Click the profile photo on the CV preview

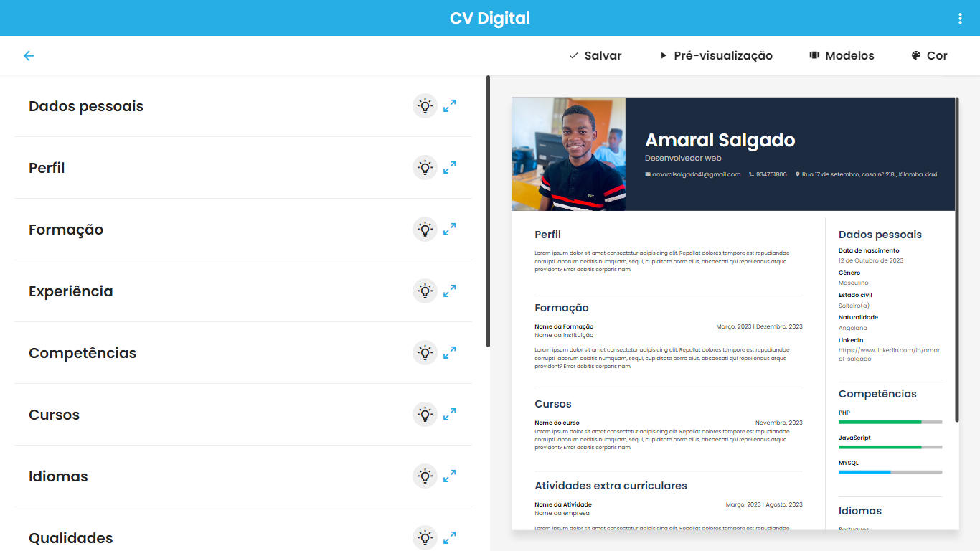coord(569,154)
